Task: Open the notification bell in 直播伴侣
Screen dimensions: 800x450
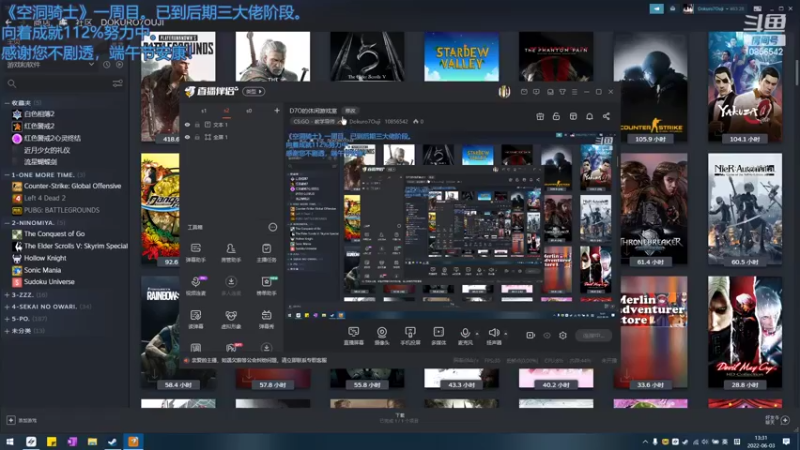Action: coord(589,116)
